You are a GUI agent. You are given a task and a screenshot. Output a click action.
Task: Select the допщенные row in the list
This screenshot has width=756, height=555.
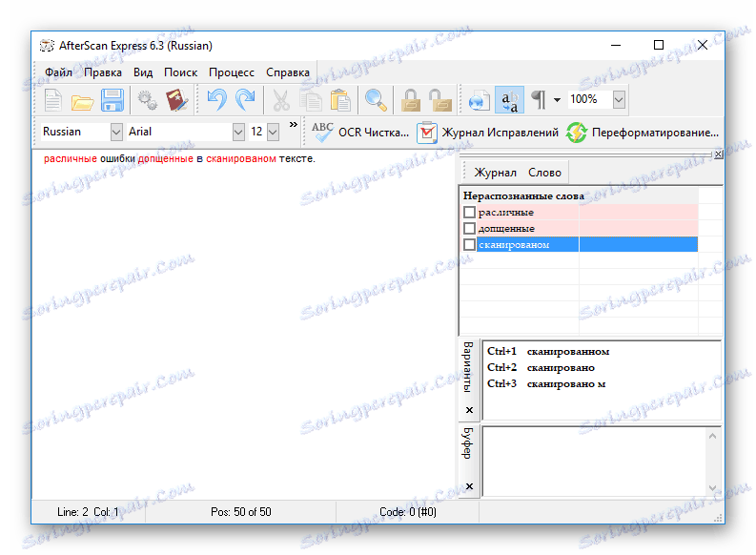(x=580, y=228)
